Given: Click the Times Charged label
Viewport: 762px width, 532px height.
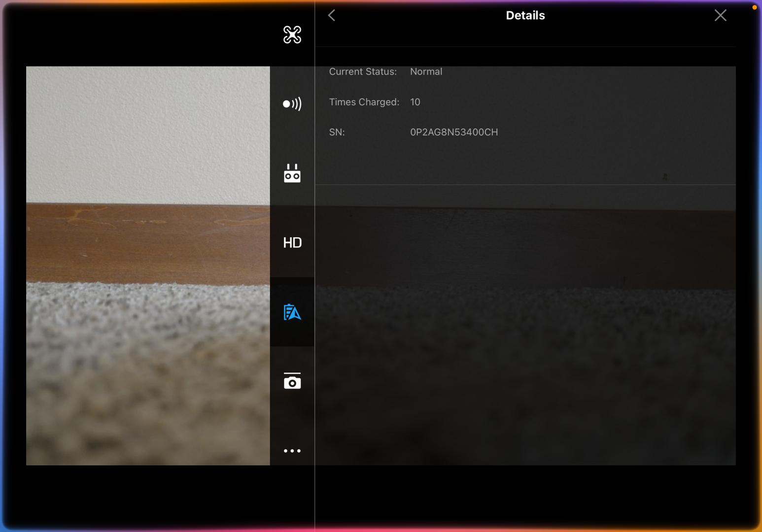Looking at the screenshot, I should 364,102.
